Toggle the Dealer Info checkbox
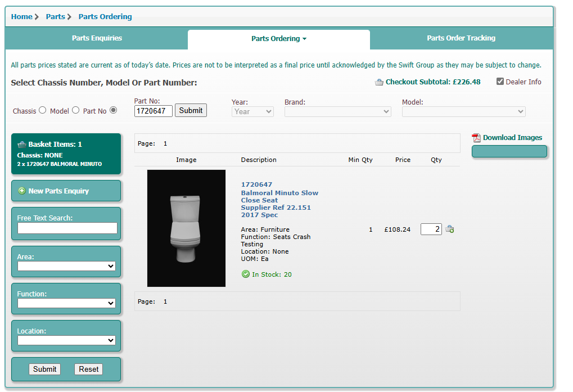The width and height of the screenshot is (573, 392). coord(500,82)
